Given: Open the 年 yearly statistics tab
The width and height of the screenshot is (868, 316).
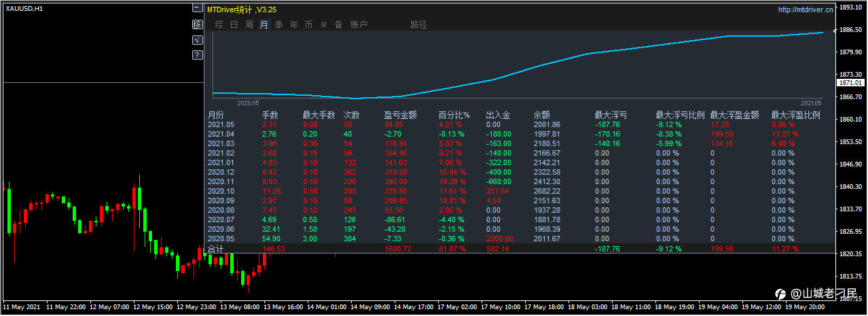Looking at the screenshot, I should (x=294, y=24).
